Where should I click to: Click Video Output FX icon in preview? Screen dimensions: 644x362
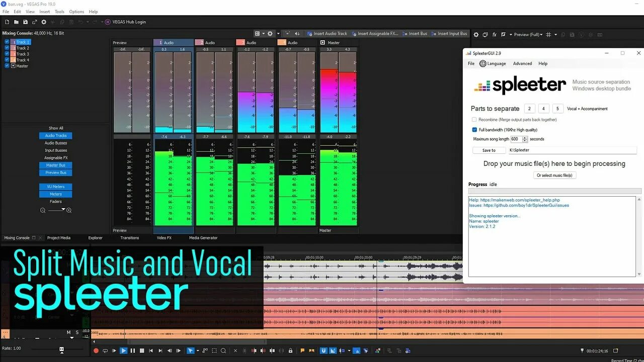495,35
